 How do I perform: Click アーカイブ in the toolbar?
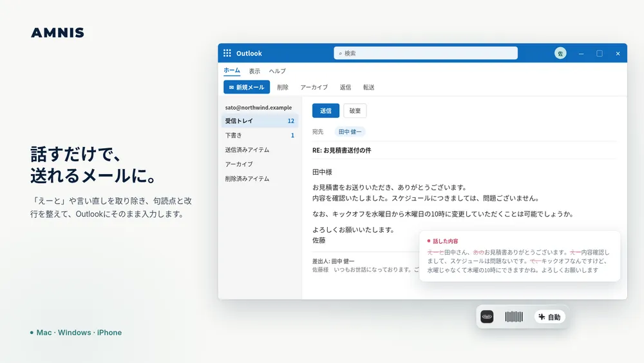(314, 87)
